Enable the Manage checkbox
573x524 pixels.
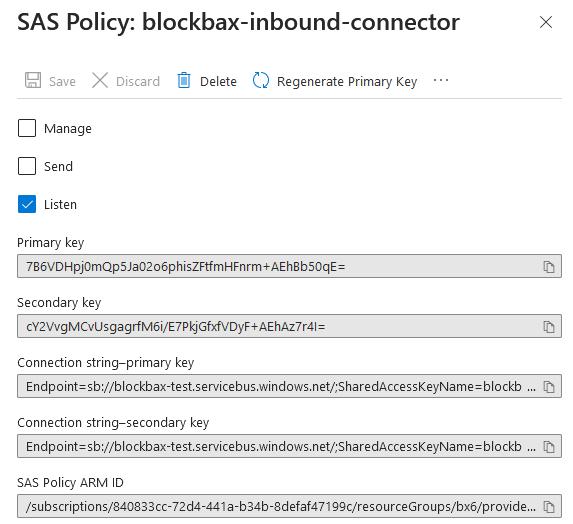click(27, 128)
